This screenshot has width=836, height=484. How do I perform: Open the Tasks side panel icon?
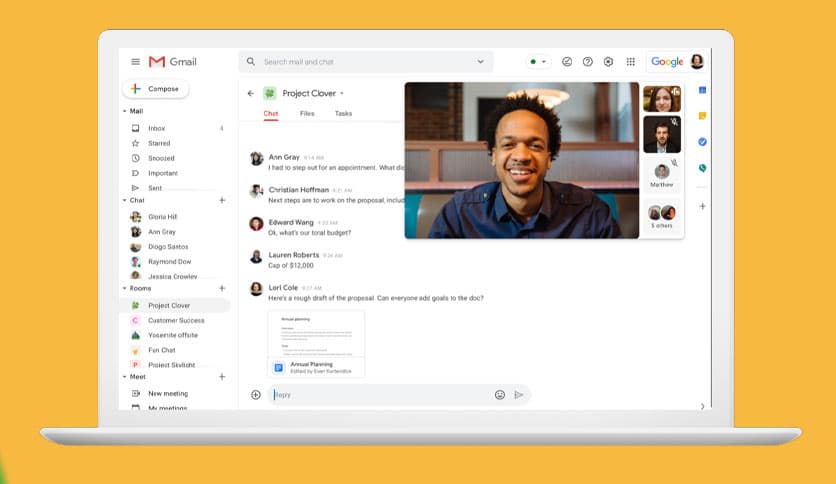[x=702, y=142]
